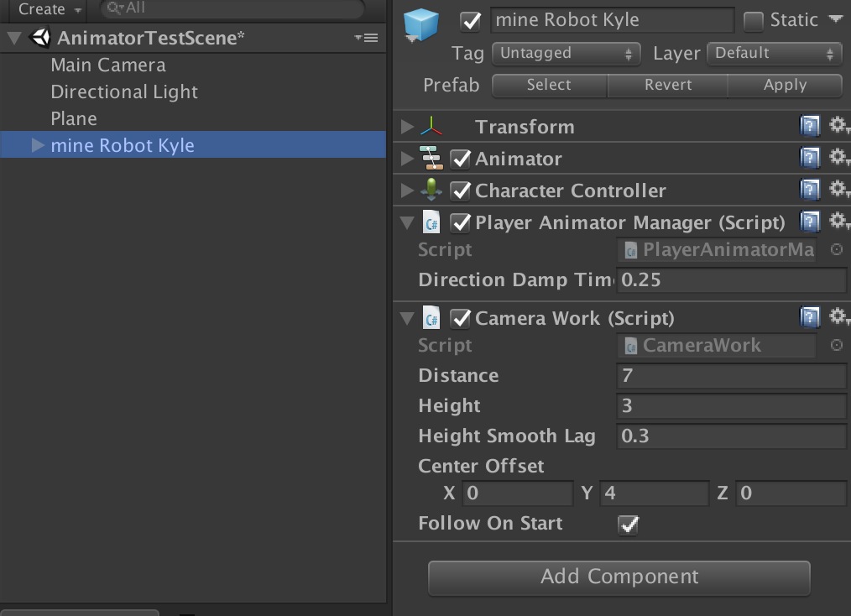Image resolution: width=851 pixels, height=616 pixels.
Task: Click the Transform component axes icon
Action: pyautogui.click(x=431, y=127)
